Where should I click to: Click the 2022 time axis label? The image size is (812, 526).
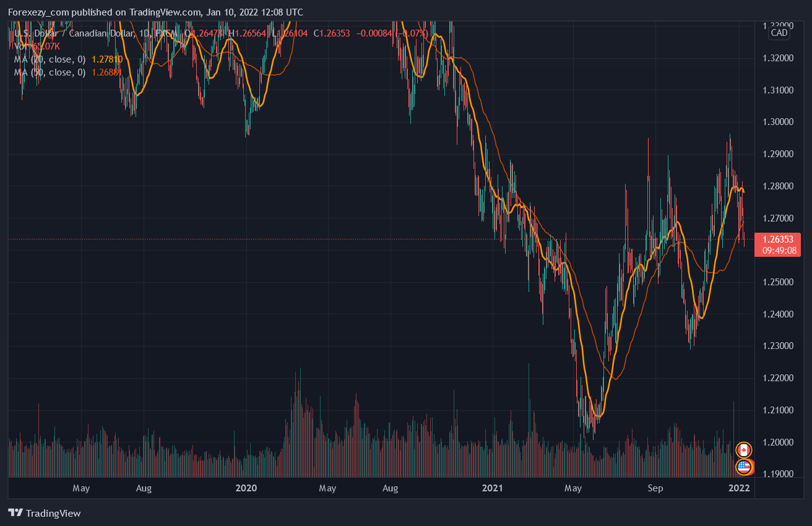click(x=739, y=488)
